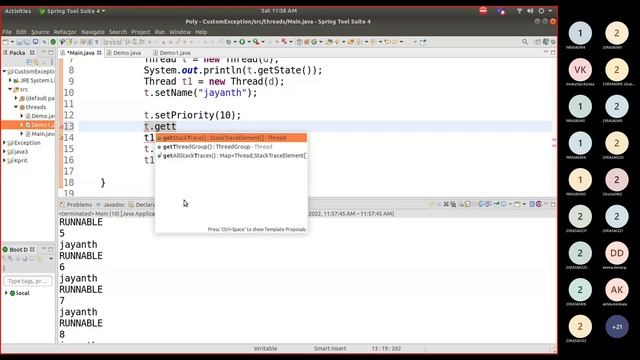Viewport: 640px width, 360px height.
Task: Open the Debug button dropdown arrow
Action: pyautogui.click(x=235, y=42)
